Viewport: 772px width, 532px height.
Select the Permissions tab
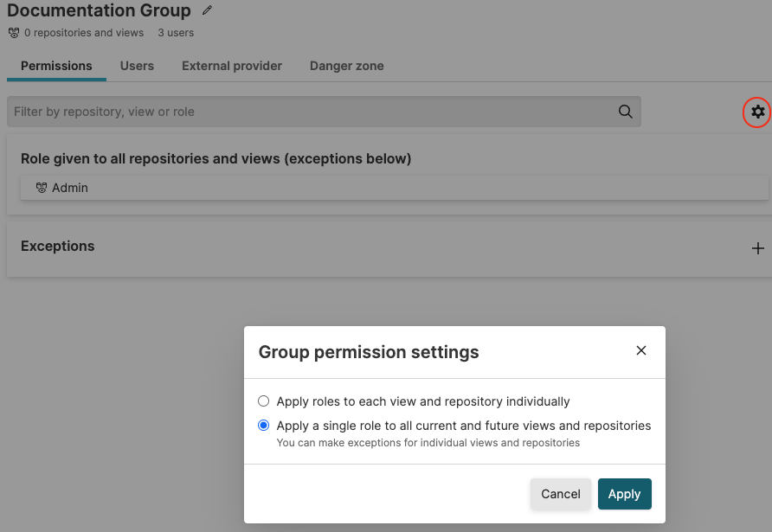56,66
